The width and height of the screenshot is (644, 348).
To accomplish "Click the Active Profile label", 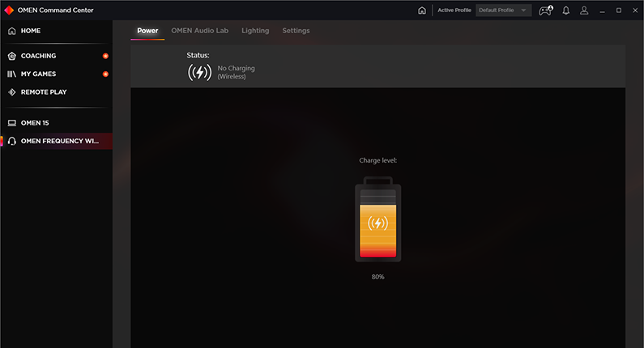I will pyautogui.click(x=454, y=11).
